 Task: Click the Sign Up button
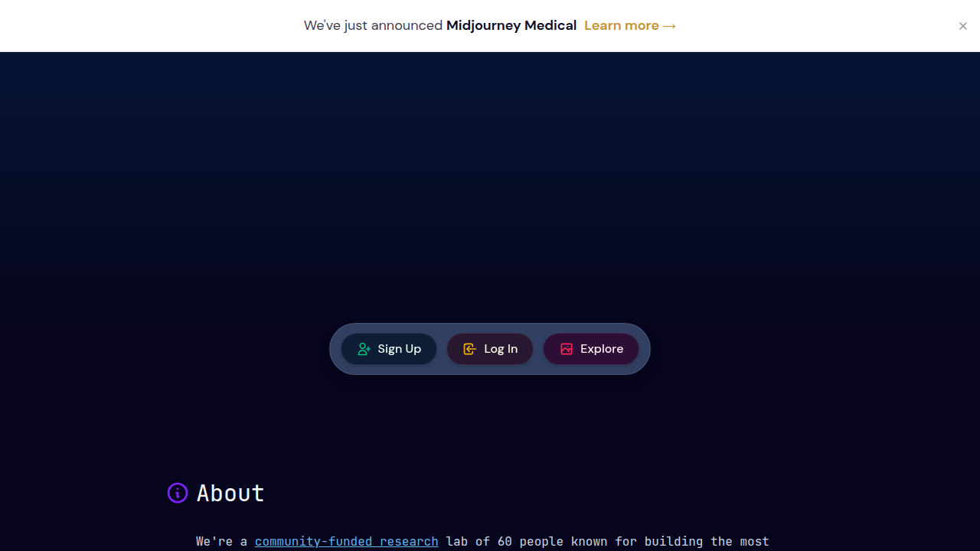[389, 349]
